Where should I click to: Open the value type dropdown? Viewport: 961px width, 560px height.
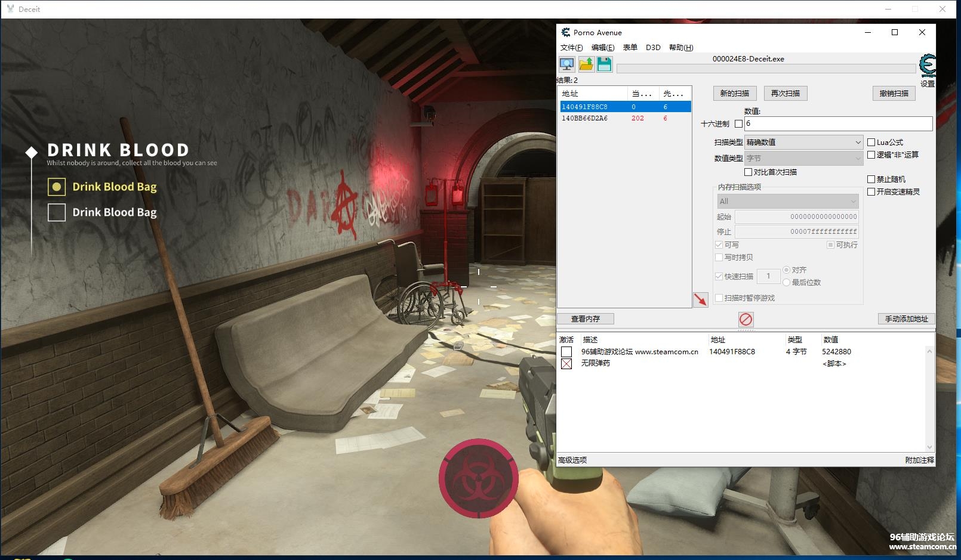pos(804,159)
